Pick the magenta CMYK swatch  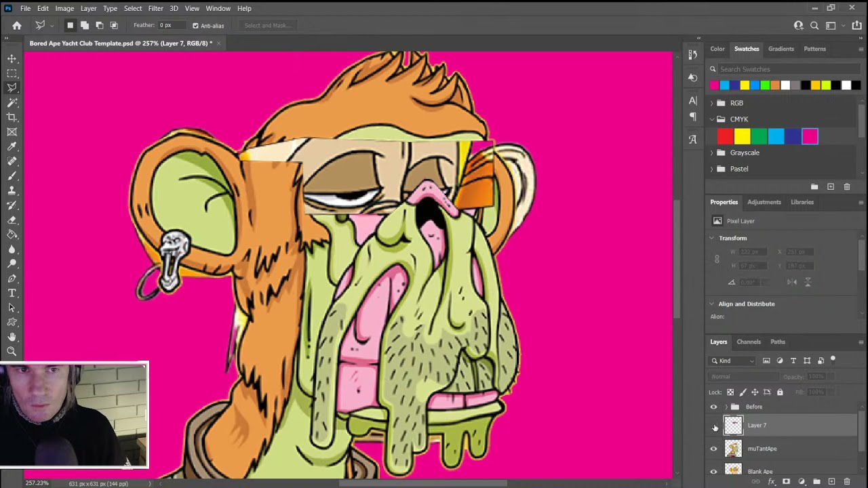coord(810,136)
